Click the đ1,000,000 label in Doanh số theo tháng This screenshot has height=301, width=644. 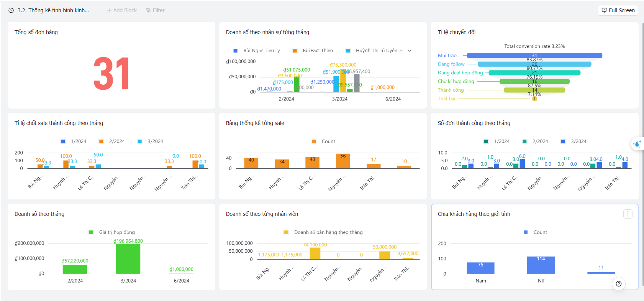(181, 270)
